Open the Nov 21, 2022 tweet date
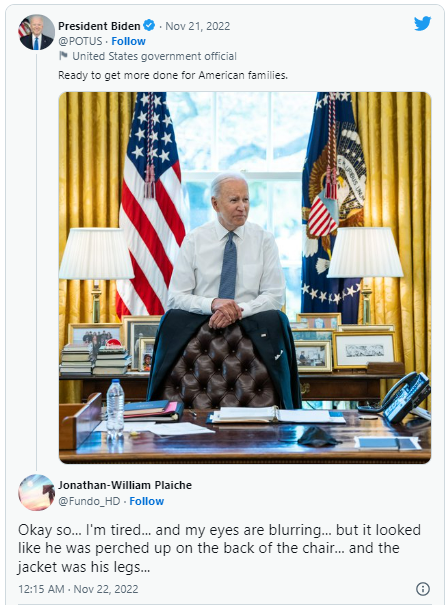 (x=197, y=26)
